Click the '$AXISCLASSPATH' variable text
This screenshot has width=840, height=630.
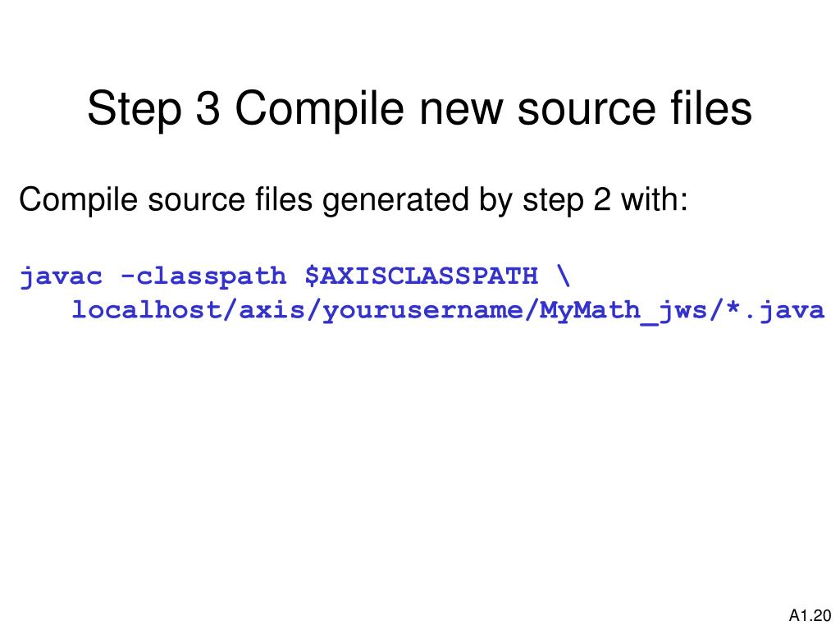point(422,276)
